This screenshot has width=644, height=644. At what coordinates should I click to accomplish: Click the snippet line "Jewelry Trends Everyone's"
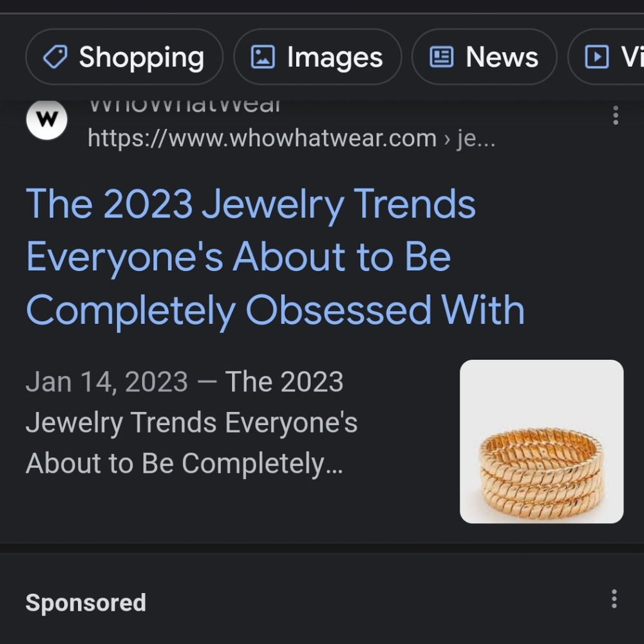pos(191,423)
